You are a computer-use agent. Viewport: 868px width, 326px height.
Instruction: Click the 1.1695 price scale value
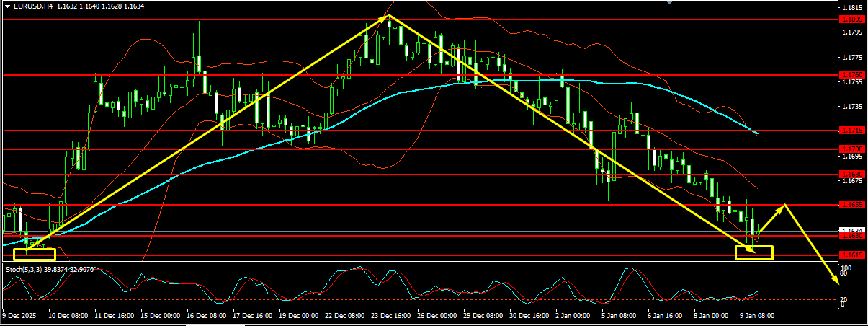click(852, 157)
